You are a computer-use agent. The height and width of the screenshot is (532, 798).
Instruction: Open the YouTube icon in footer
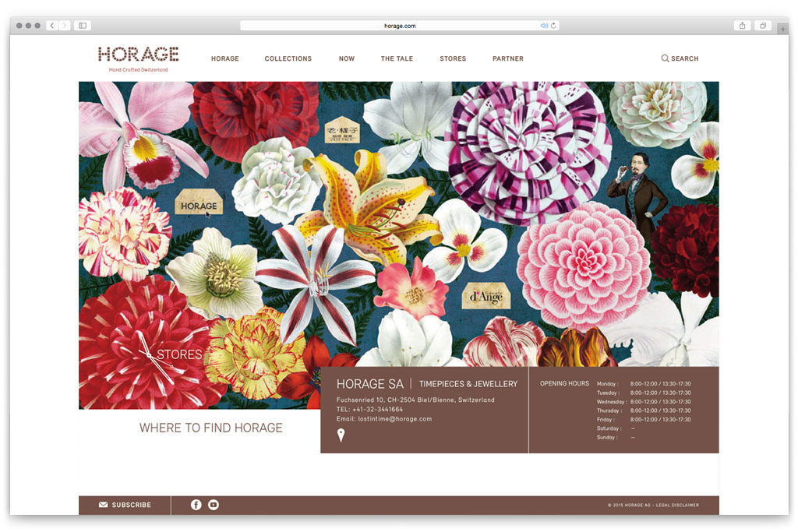pos(214,505)
